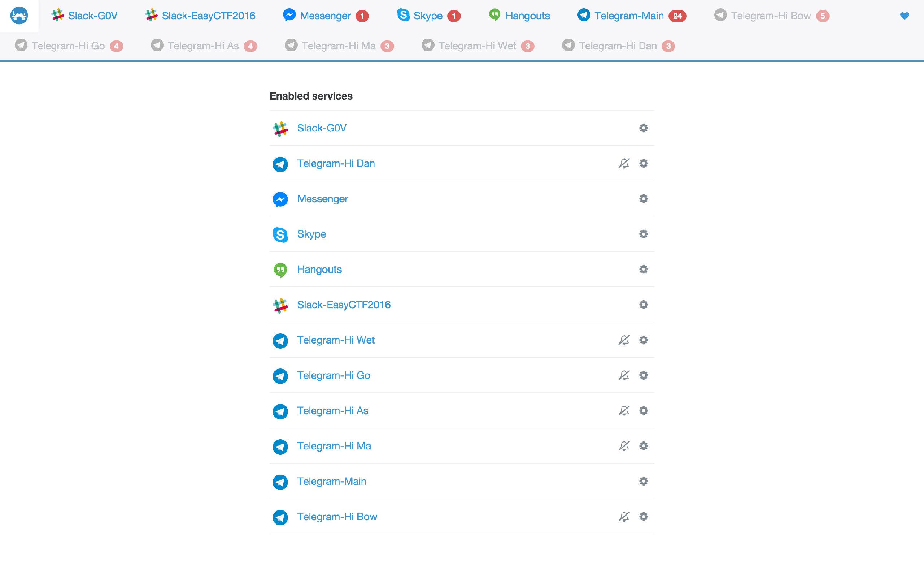Open settings gear for Telegram-Hi Go
Screen dimensions: 924x578
pyautogui.click(x=643, y=375)
